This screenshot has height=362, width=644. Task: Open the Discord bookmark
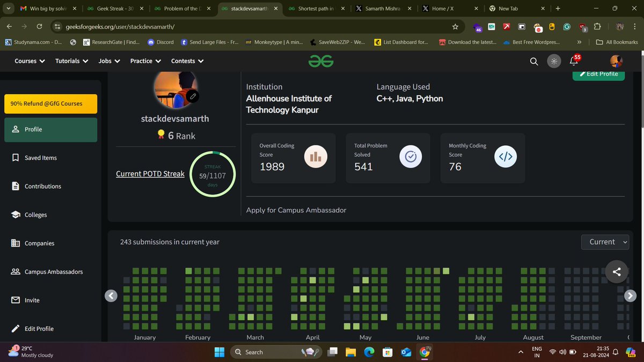pyautogui.click(x=160, y=42)
